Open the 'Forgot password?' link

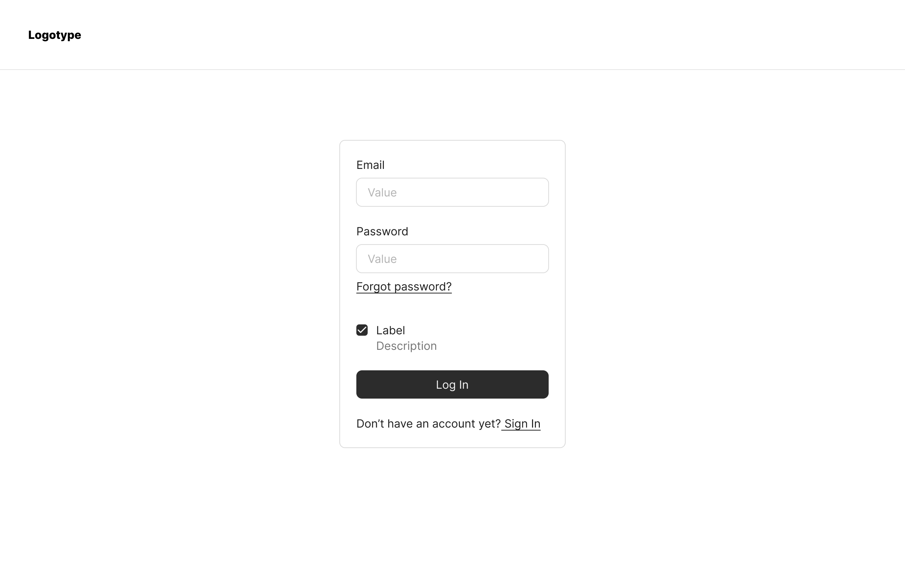pyautogui.click(x=404, y=287)
